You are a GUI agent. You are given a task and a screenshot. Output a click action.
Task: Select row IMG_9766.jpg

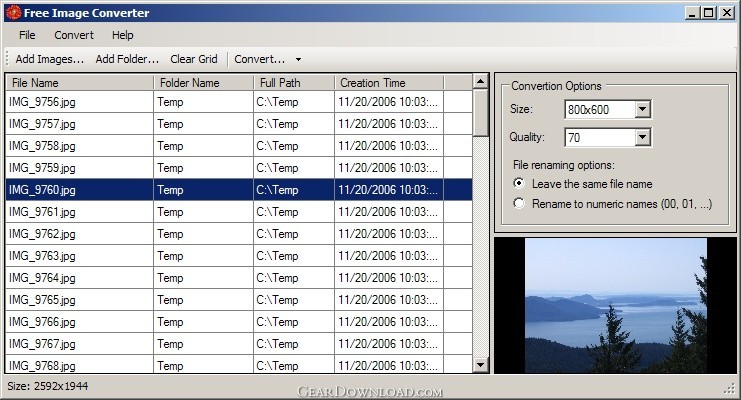point(239,322)
